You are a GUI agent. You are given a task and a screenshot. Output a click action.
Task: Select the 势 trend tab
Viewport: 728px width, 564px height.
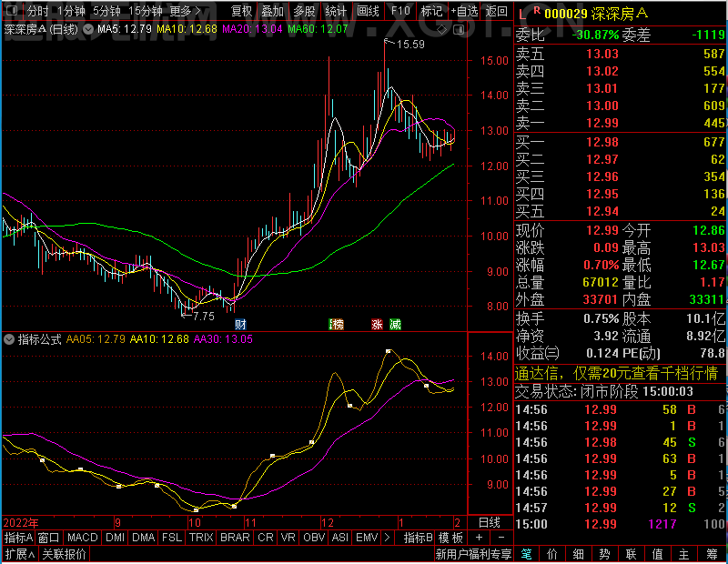tap(604, 554)
